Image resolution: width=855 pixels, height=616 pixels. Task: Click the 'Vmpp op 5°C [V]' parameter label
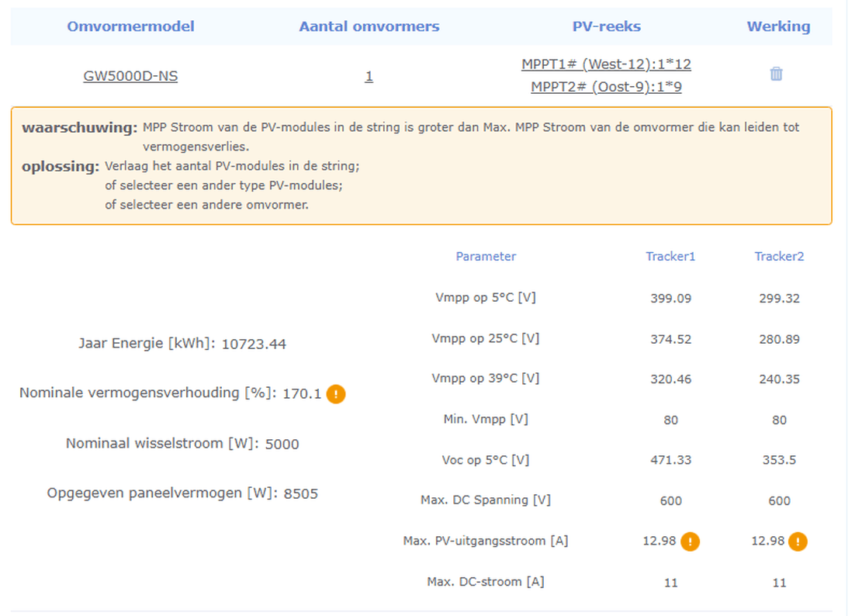[x=486, y=298]
